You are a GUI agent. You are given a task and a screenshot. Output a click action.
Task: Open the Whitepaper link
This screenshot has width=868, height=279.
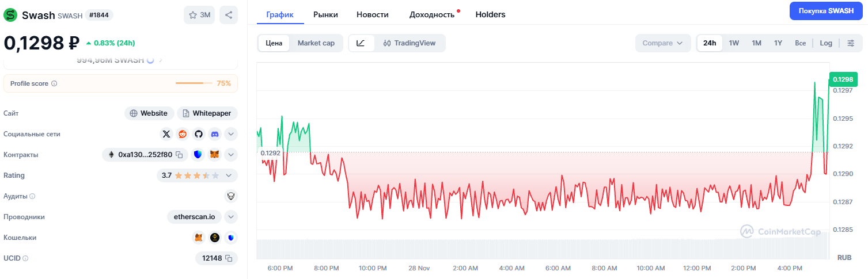207,113
